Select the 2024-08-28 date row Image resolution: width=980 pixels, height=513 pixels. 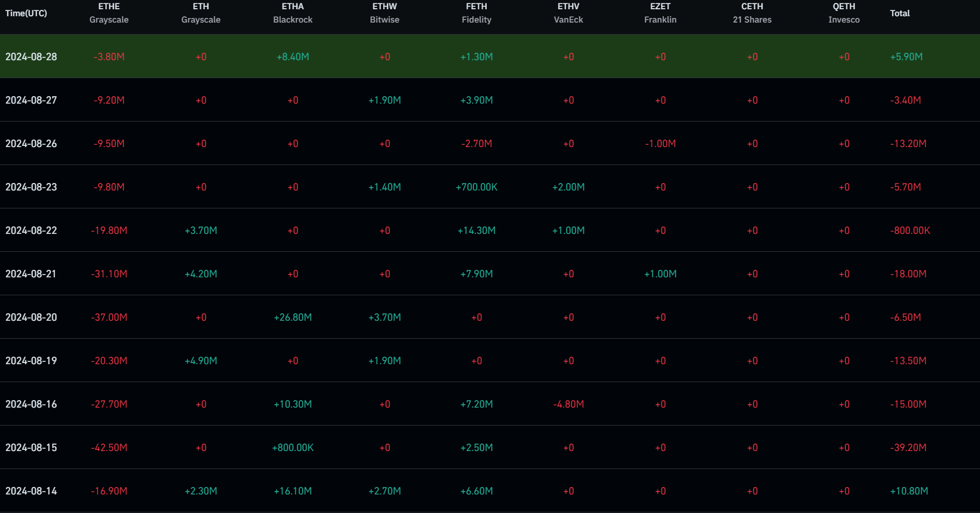click(x=31, y=57)
